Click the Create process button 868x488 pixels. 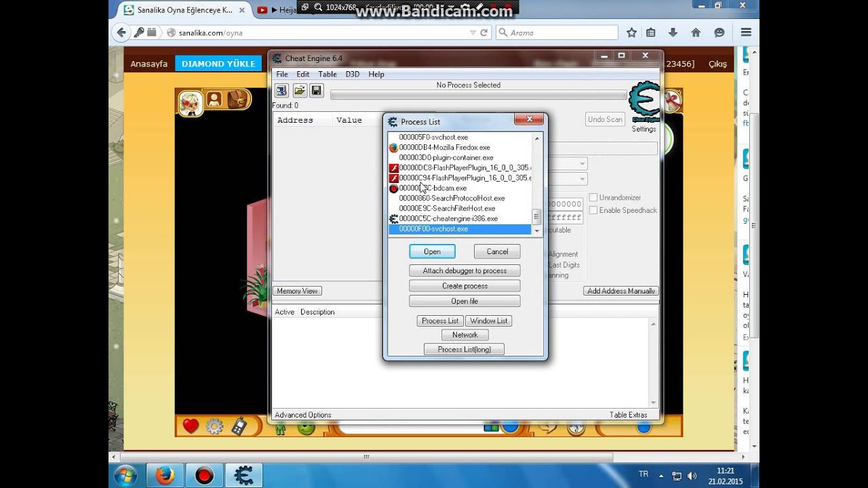click(465, 286)
